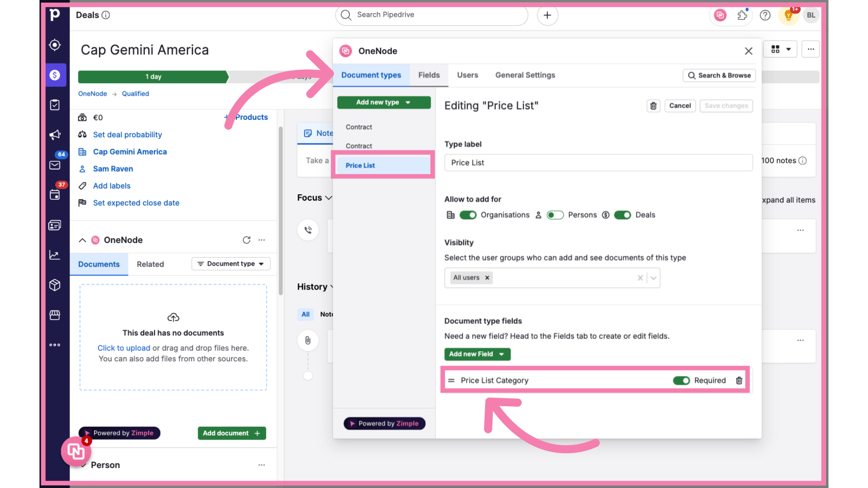
Task: Click Click to upload link
Action: pos(124,348)
